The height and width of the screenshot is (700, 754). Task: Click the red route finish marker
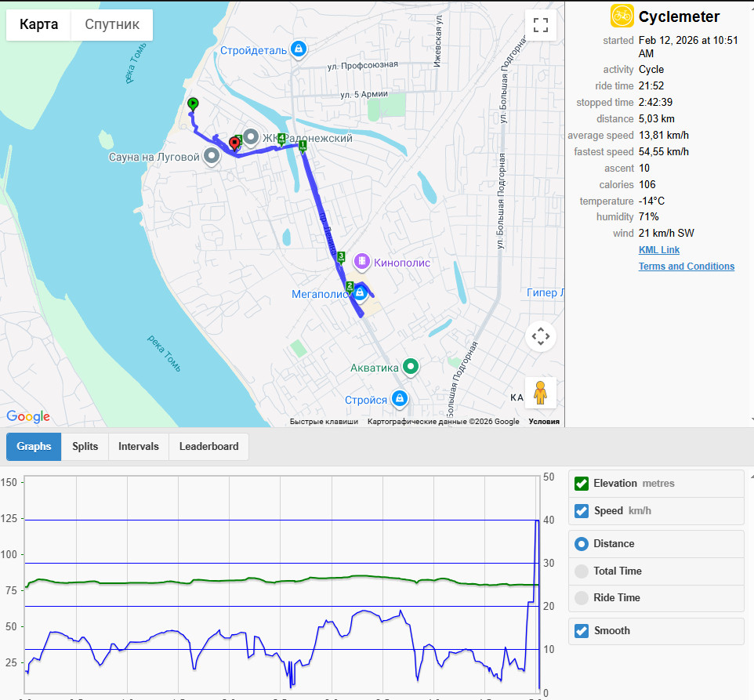click(x=234, y=143)
